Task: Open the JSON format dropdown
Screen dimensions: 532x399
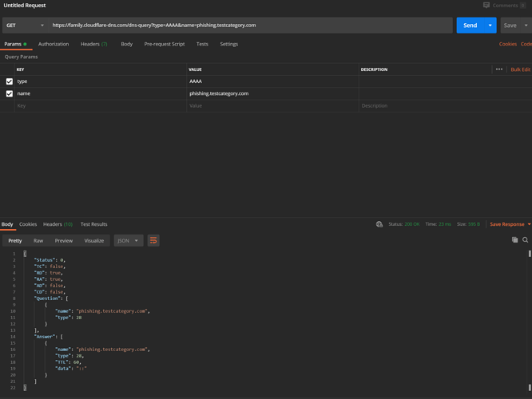Action: pyautogui.click(x=129, y=240)
